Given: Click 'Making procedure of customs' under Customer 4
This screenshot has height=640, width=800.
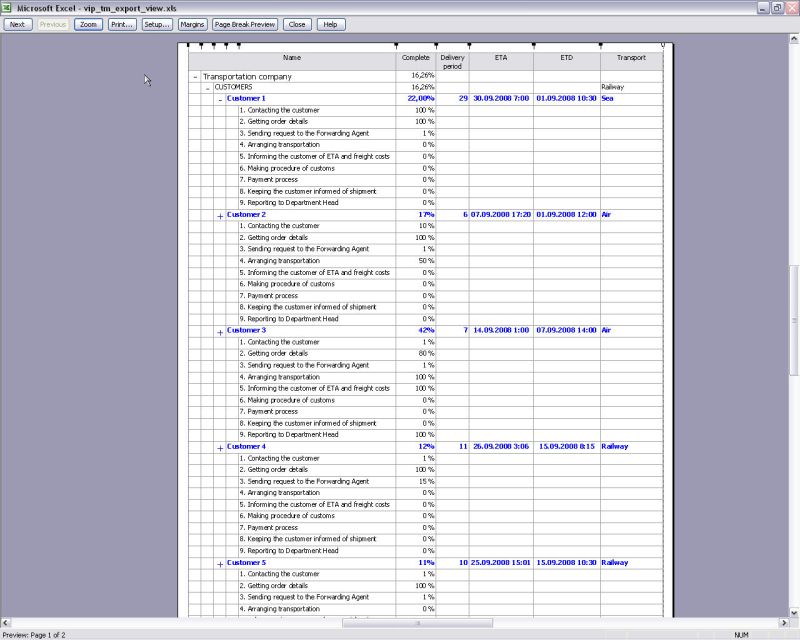Looking at the screenshot, I should click(287, 516).
